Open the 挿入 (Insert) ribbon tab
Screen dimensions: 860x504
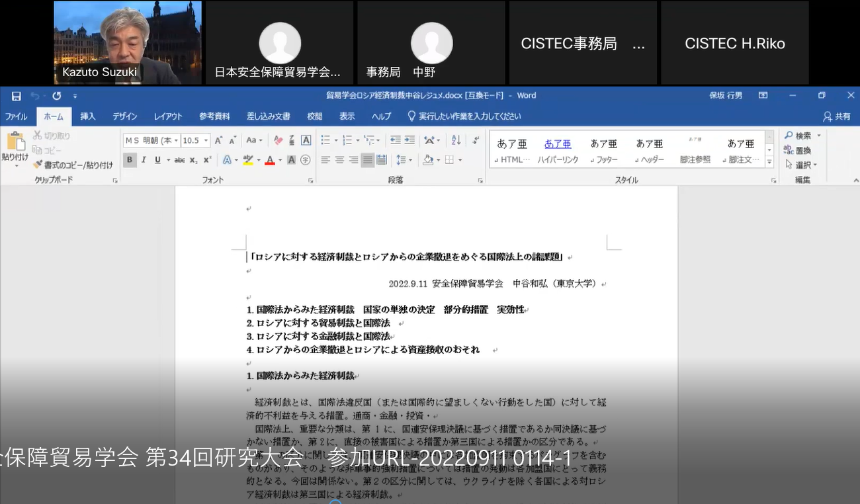[x=88, y=116]
